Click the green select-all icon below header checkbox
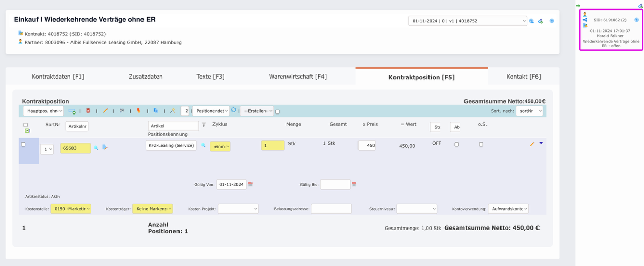Screen dimensions: 644x266 pyautogui.click(x=27, y=131)
